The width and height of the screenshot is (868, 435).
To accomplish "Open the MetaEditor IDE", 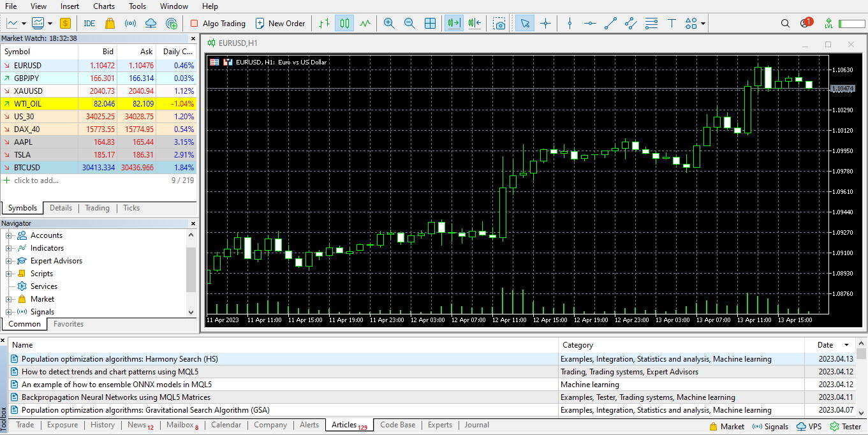I will tap(89, 23).
